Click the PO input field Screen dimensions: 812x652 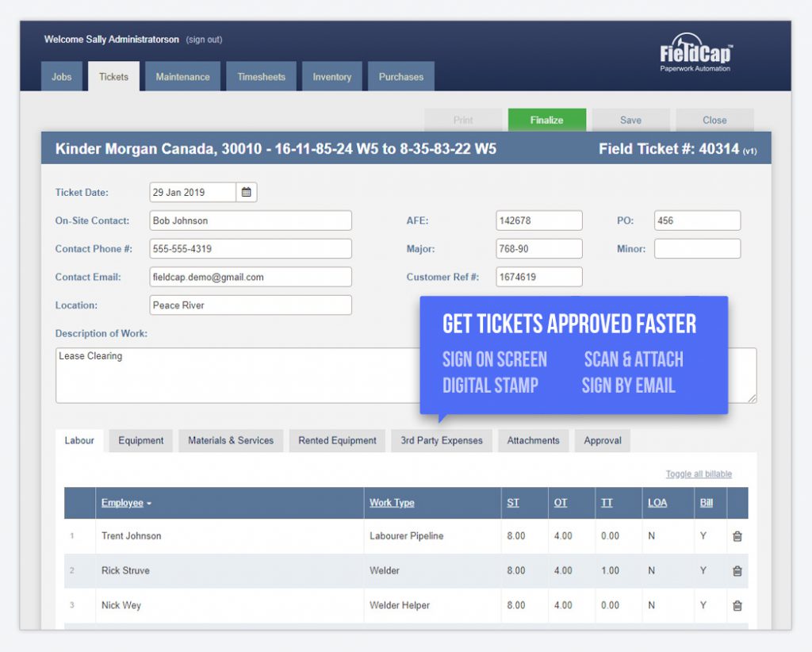696,220
